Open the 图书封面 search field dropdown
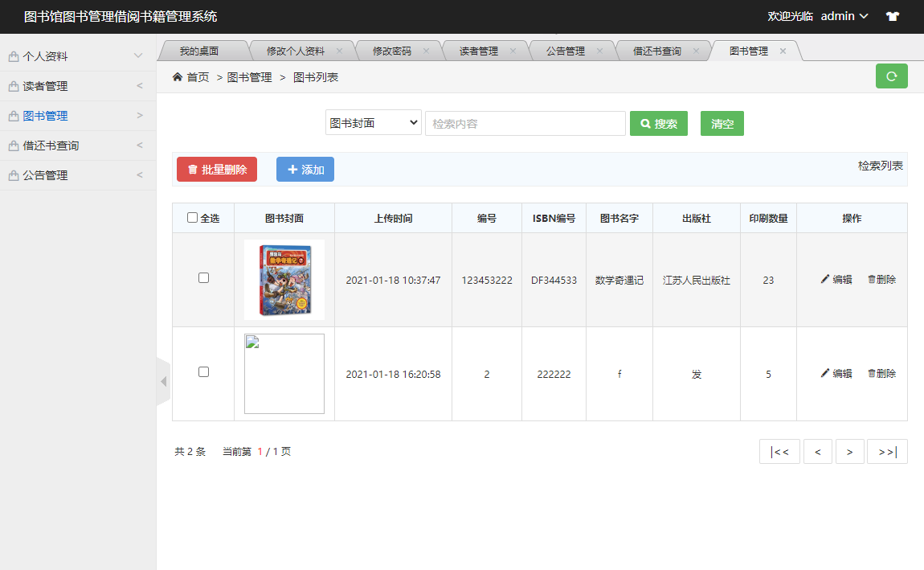This screenshot has width=924, height=570. [373, 122]
